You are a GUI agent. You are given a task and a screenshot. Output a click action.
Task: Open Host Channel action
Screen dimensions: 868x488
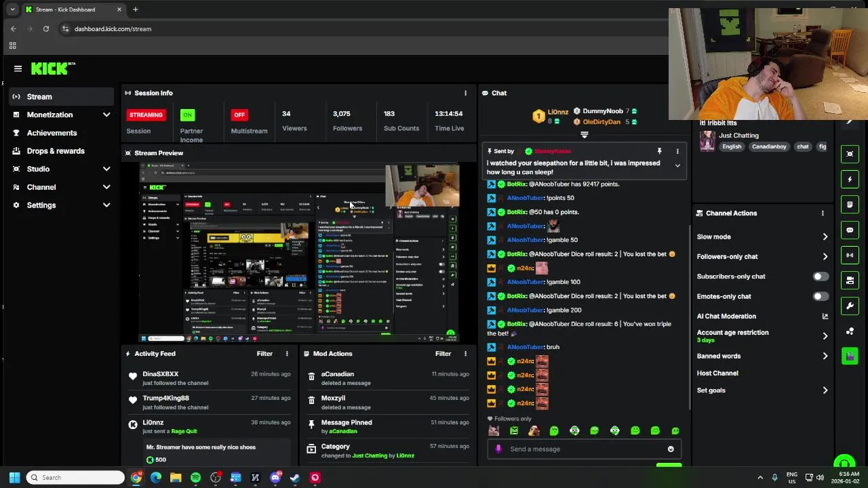(x=717, y=373)
